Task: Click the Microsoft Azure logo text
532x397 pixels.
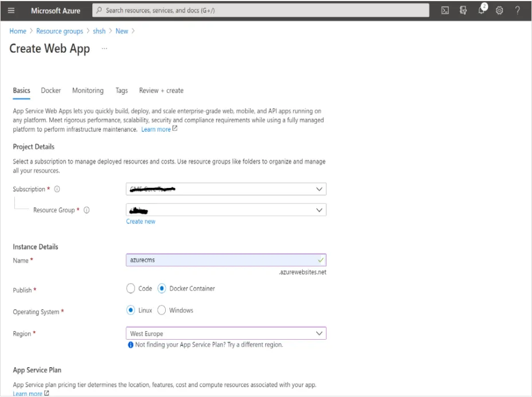Action: (56, 11)
